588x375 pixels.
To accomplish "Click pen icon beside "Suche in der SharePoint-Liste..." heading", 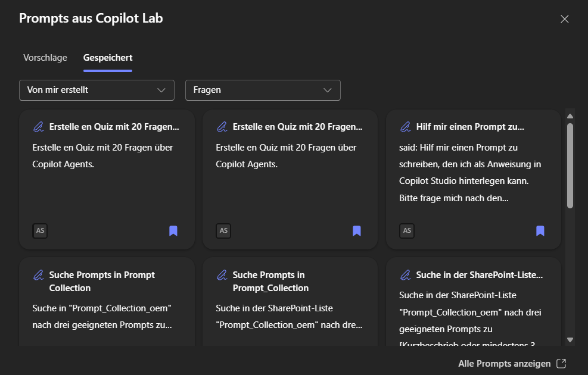I will point(405,276).
